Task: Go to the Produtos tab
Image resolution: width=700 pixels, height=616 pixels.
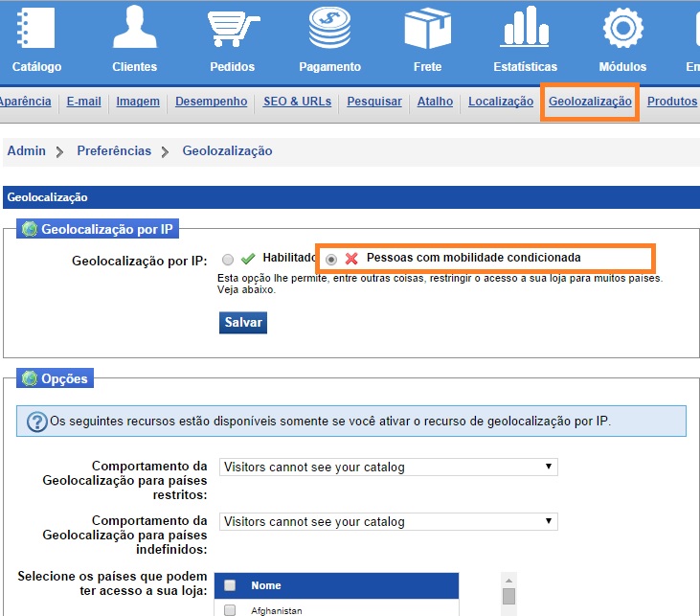Action: tap(672, 102)
